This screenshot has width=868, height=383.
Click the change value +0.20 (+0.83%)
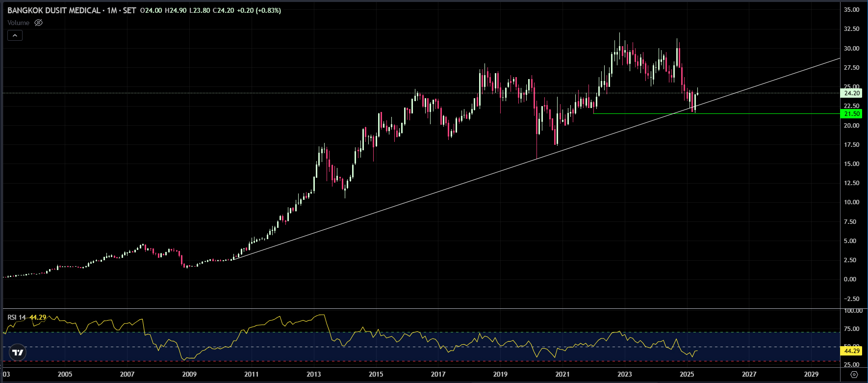259,10
